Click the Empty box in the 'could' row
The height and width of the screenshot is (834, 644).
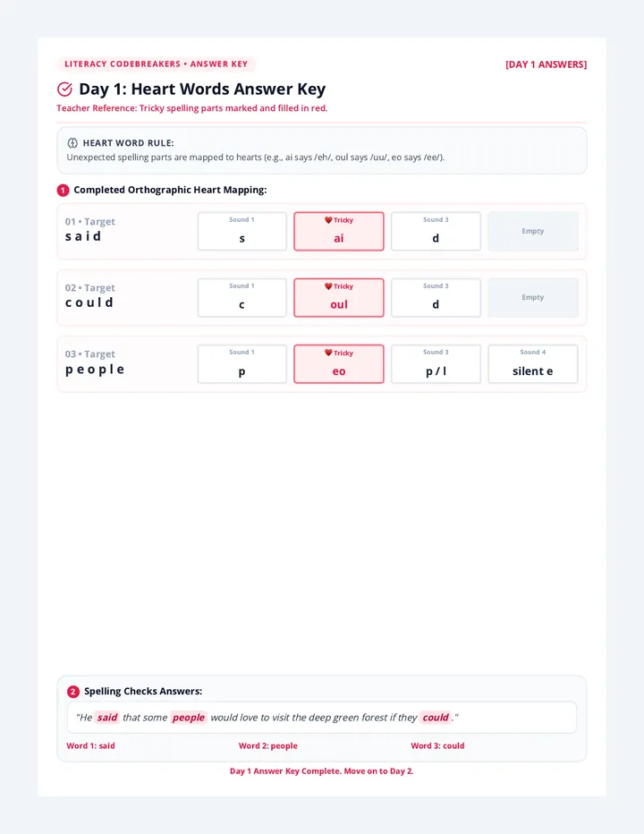click(533, 298)
